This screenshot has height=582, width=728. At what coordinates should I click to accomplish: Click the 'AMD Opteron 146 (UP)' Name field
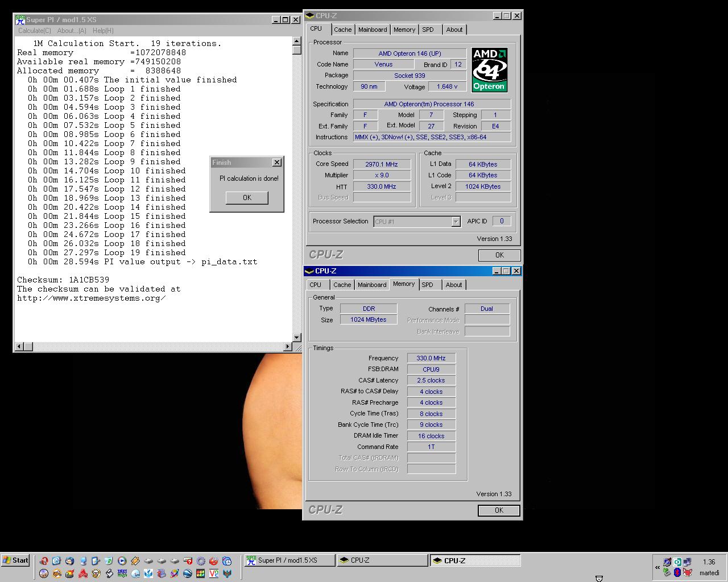click(409, 53)
